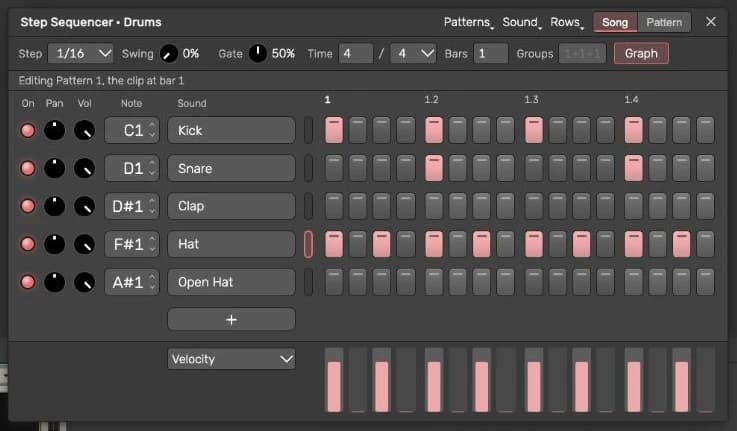Adjust the Swing knob
Image resolution: width=737 pixels, height=431 pixels.
pos(169,54)
